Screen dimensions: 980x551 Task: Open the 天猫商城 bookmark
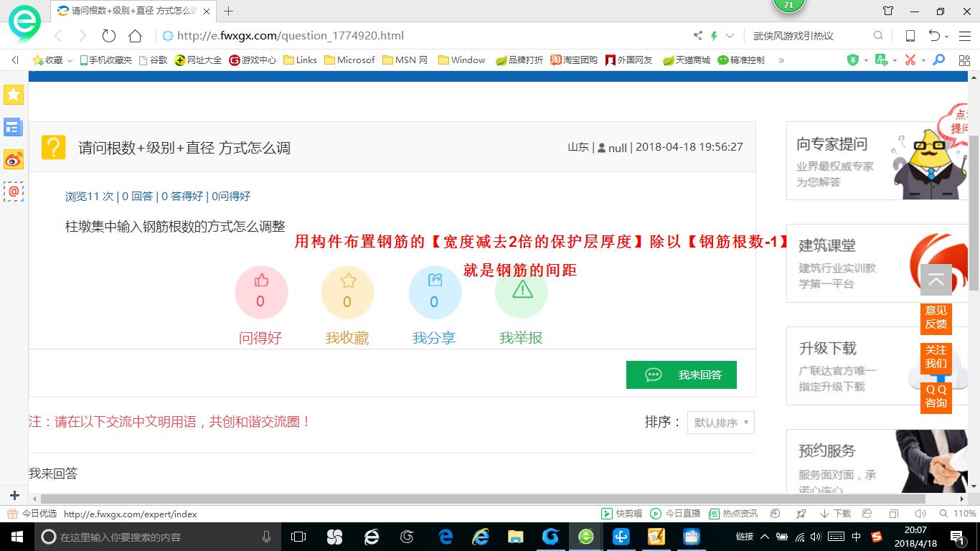click(686, 60)
